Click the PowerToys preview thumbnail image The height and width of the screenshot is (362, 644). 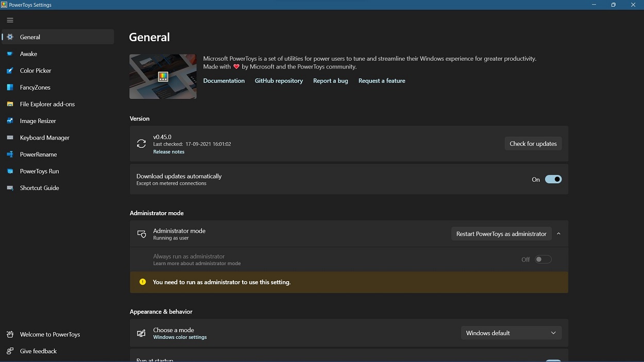click(x=163, y=77)
